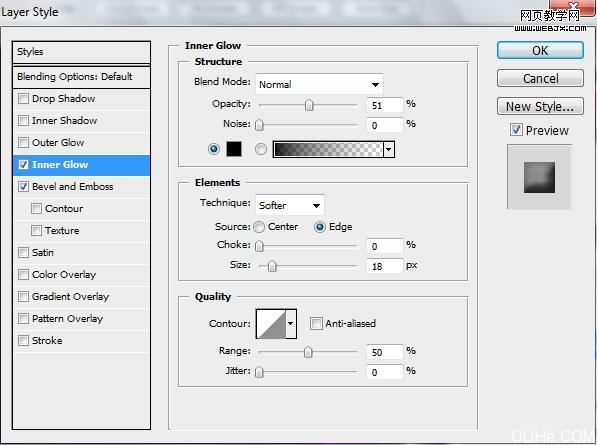This screenshot has width=597, height=445.
Task: Open the Technique dropdown
Action: click(290, 205)
